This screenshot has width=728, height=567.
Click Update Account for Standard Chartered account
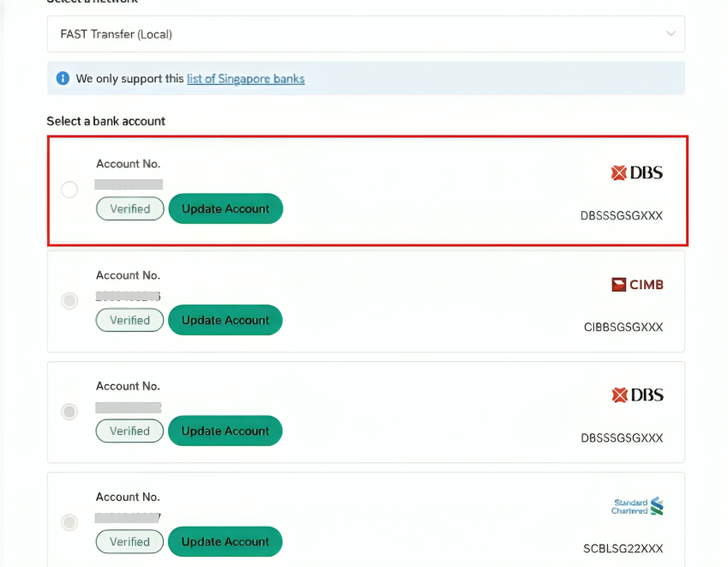pyautogui.click(x=226, y=541)
